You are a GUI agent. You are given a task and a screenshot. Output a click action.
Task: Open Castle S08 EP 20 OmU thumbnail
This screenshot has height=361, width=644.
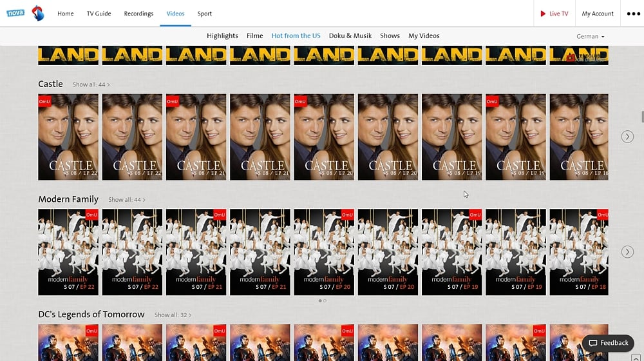324,137
